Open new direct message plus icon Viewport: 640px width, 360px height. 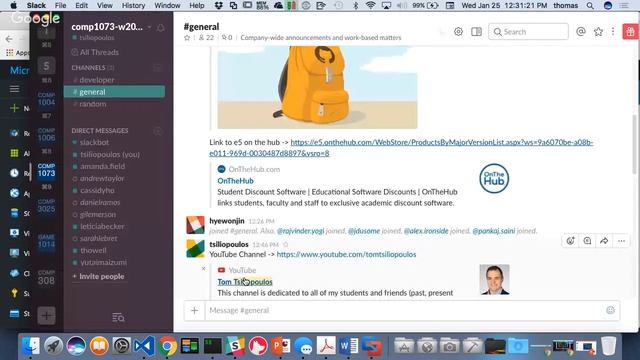point(158,131)
